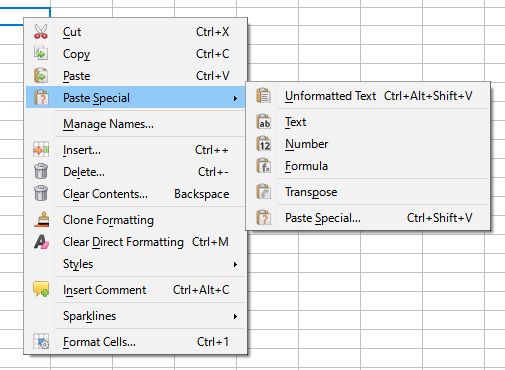505x370 pixels.
Task: Click the Ctrl+Alt+Shift+V shortcut label
Action: point(428,96)
